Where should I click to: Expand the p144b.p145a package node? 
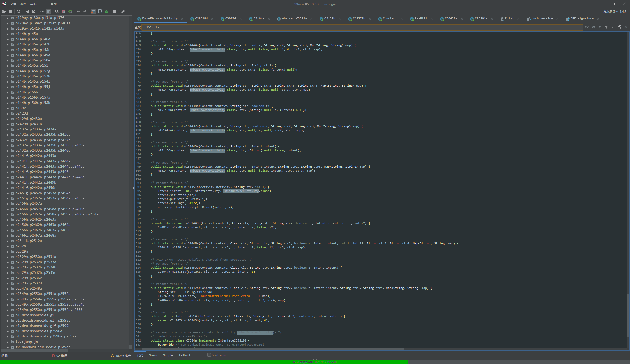pos(7,34)
